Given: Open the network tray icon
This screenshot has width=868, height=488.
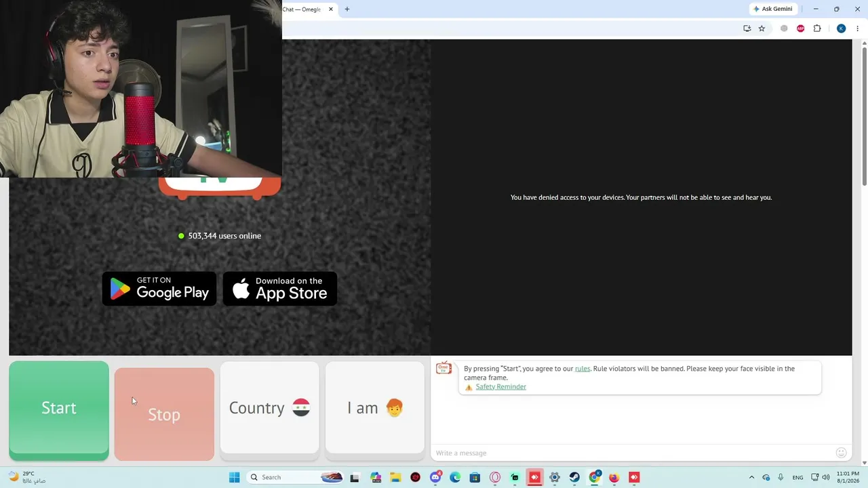Looking at the screenshot, I should (x=815, y=477).
